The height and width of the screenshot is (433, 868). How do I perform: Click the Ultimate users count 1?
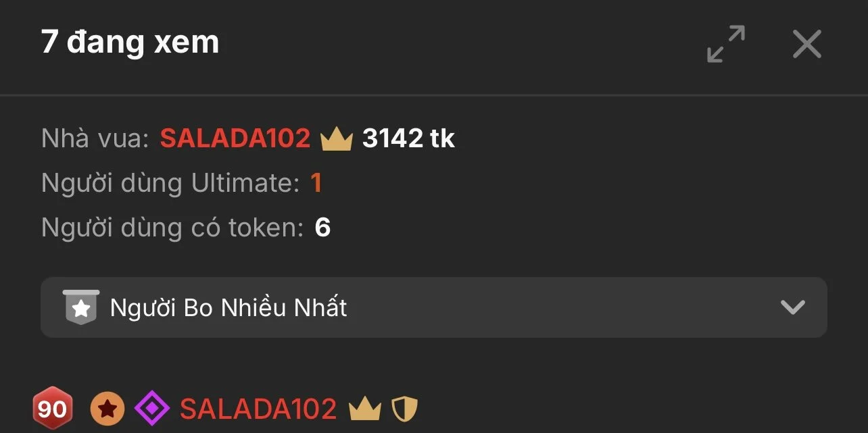pos(316,183)
